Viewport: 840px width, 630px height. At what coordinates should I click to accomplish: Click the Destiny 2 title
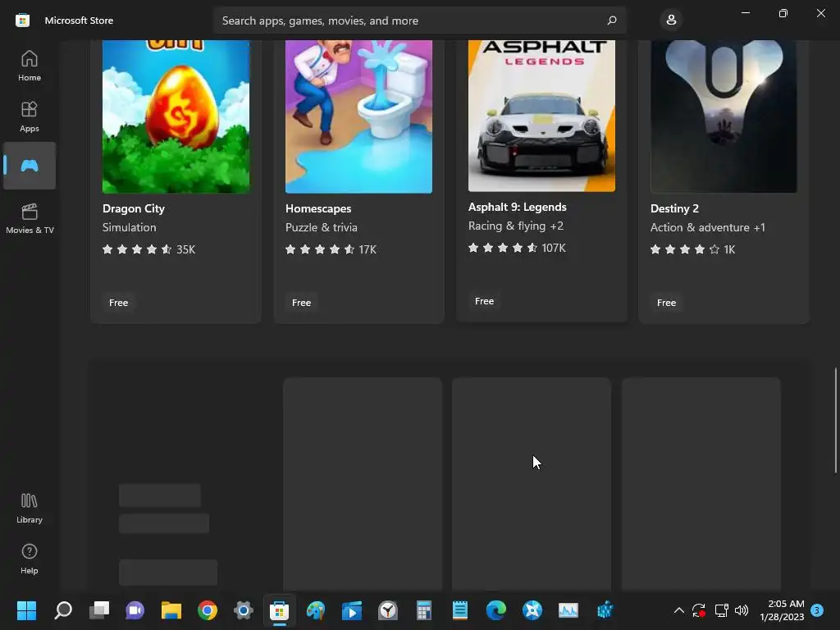tap(674, 208)
